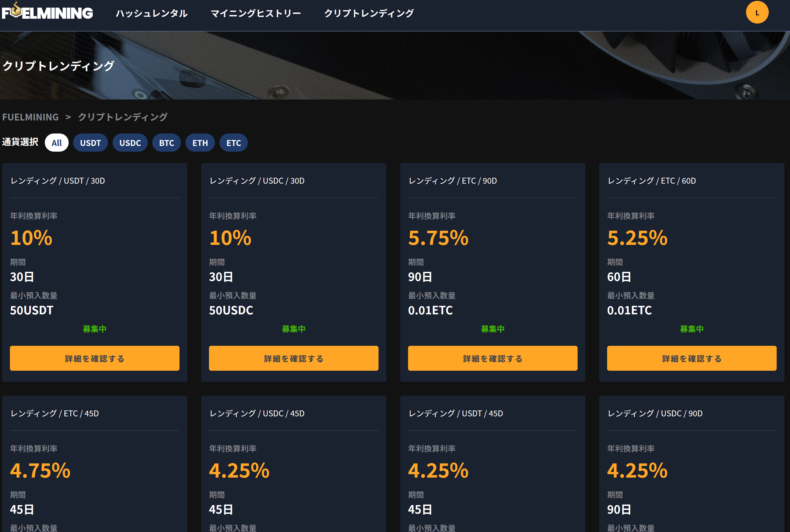Filter by BTC currency
790x532 pixels.
pyautogui.click(x=166, y=143)
